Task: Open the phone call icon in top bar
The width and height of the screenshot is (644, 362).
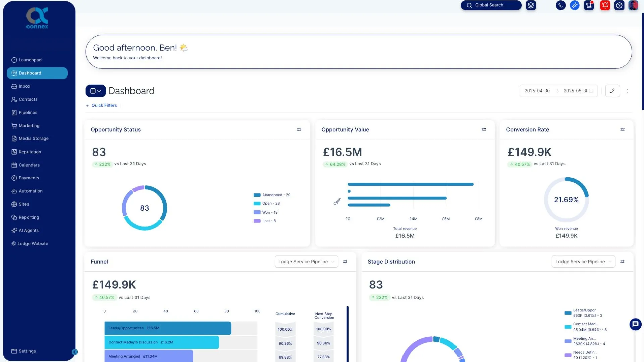Action: [560, 5]
